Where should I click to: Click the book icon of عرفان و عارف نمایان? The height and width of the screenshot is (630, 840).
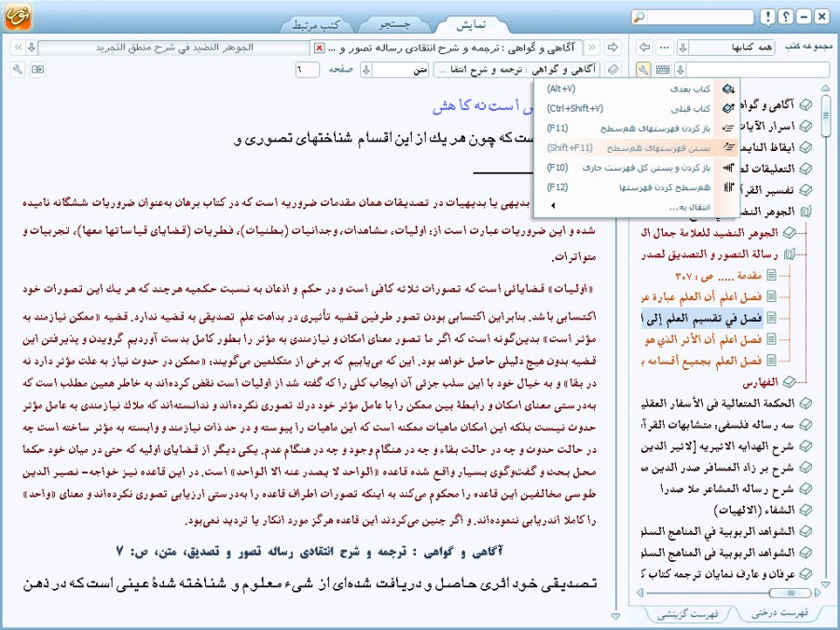tap(806, 574)
